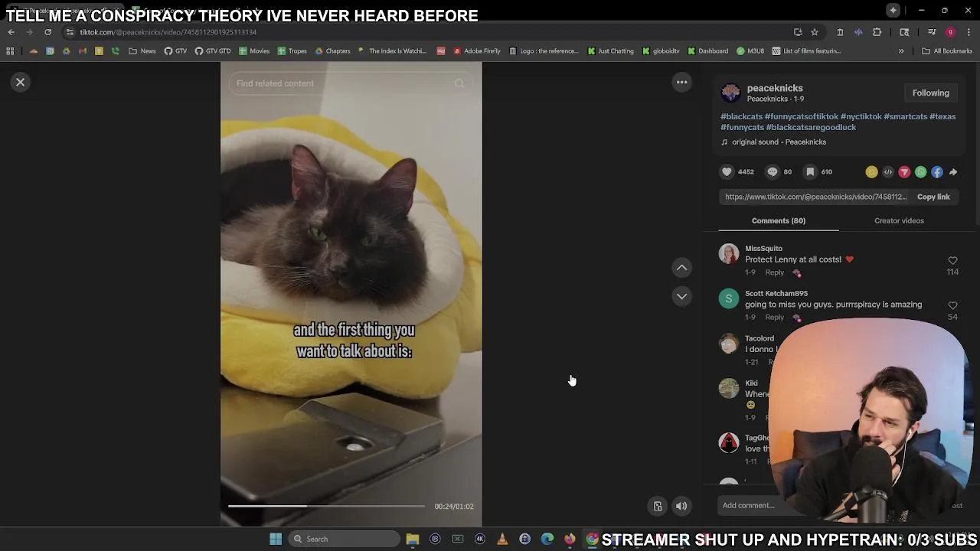Image resolution: width=980 pixels, height=551 pixels.
Task: Open the Adobe Firefly bookmark
Action: [x=477, y=51]
